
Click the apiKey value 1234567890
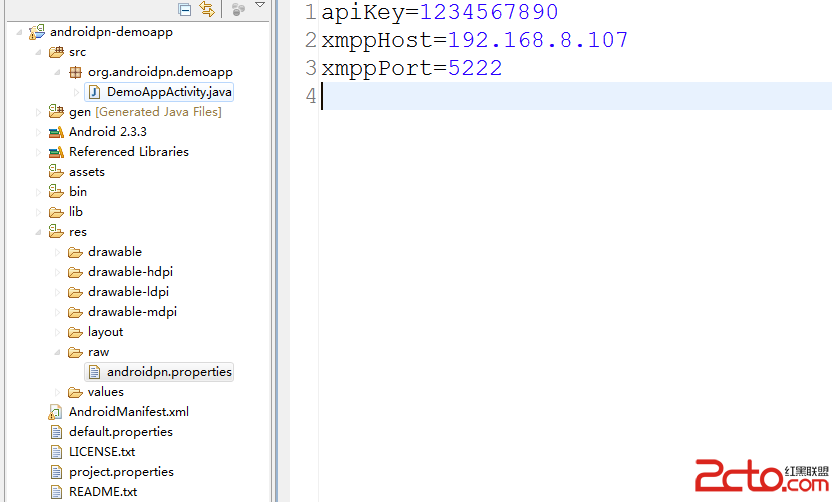(x=489, y=12)
